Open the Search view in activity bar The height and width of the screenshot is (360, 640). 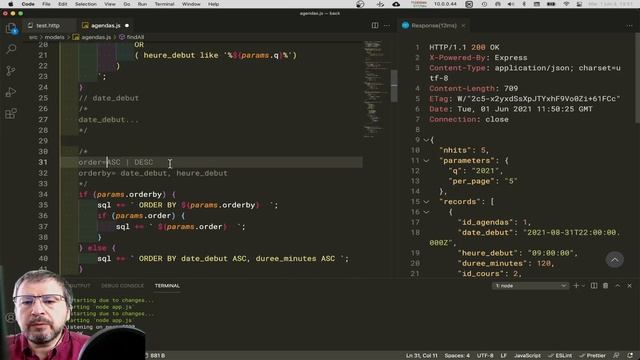11,49
